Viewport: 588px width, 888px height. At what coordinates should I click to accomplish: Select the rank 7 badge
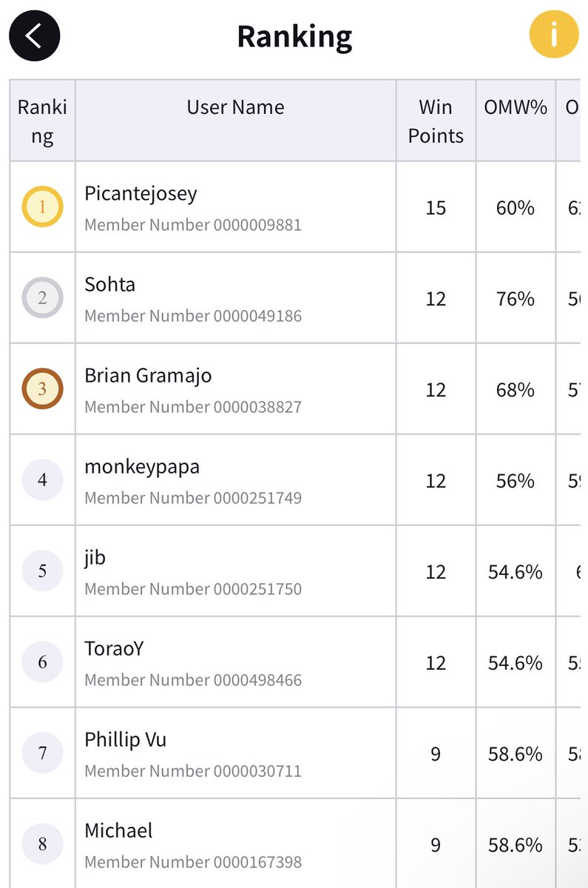click(42, 753)
